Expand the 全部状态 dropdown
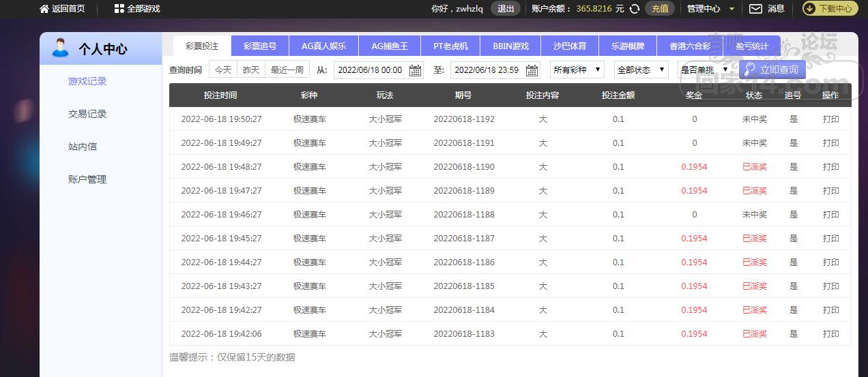This screenshot has width=868, height=377. (x=641, y=70)
